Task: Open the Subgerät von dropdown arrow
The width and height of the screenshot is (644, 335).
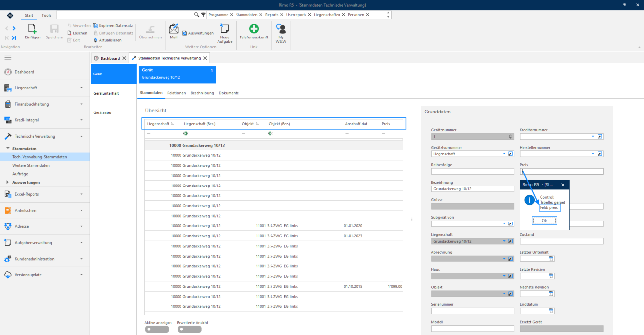Action: click(504, 223)
